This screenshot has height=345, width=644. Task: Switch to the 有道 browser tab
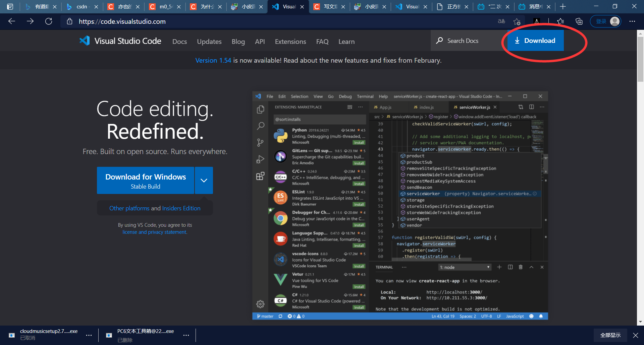pos(41,7)
